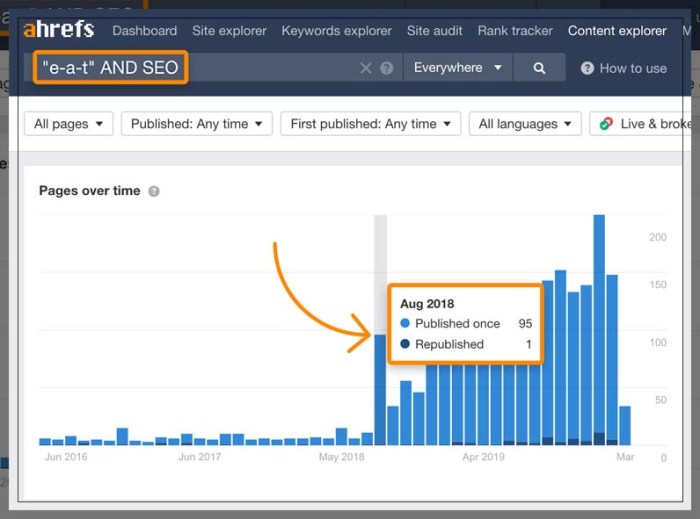Expand the All pages filter
This screenshot has width=700, height=519.
(x=68, y=124)
